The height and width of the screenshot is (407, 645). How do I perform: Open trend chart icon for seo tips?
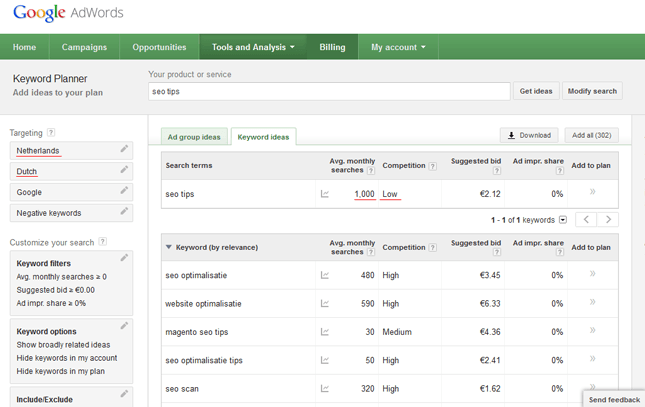[324, 194]
